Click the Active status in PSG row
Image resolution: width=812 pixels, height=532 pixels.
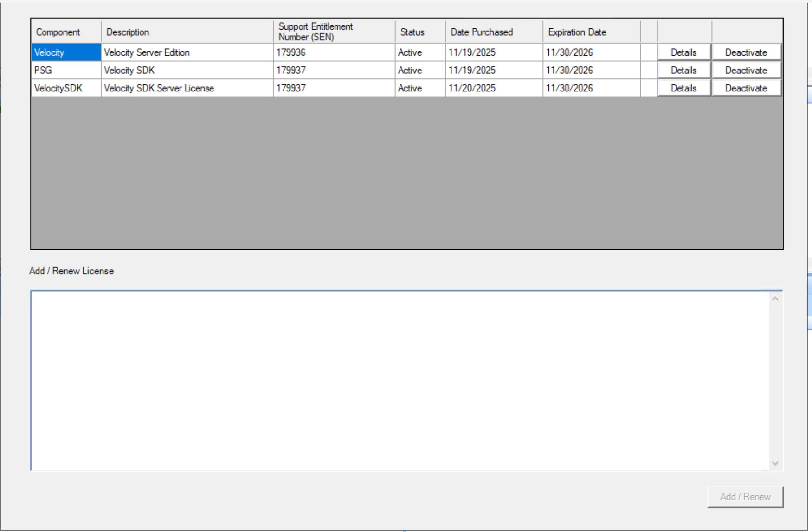click(420, 70)
